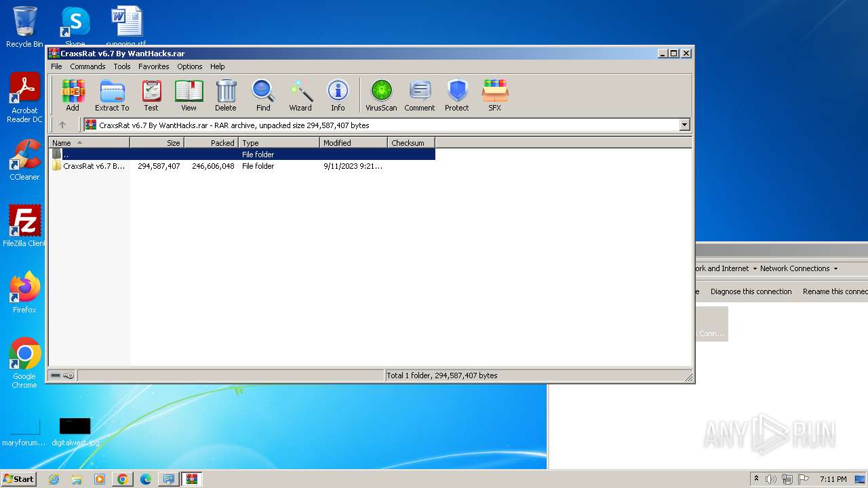Click the Extract To toolbar icon
Screen dimensions: 868x488
112,96
